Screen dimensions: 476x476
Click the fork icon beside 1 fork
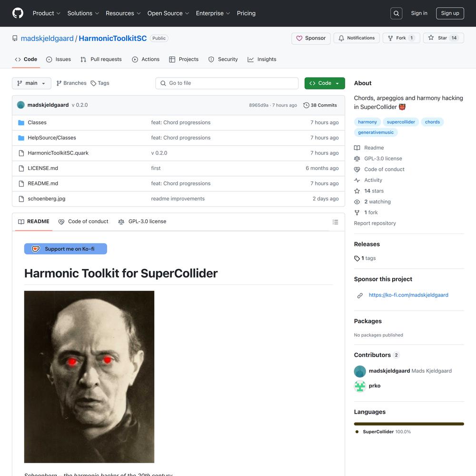(x=357, y=212)
